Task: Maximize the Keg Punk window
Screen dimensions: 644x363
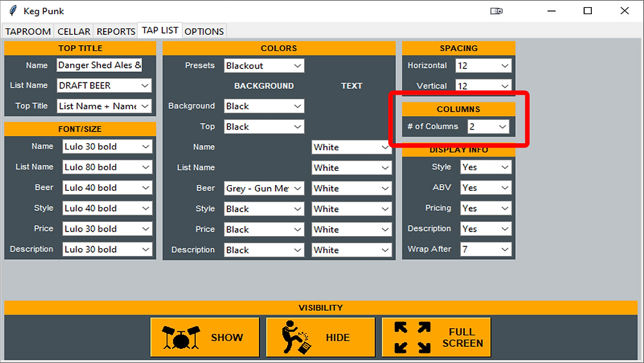Action: (x=588, y=11)
